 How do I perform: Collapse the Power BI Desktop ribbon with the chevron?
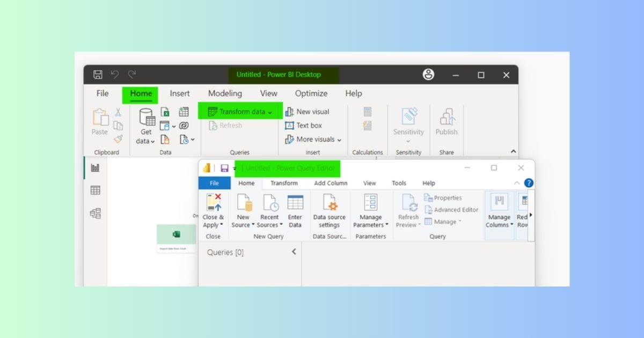(x=513, y=152)
